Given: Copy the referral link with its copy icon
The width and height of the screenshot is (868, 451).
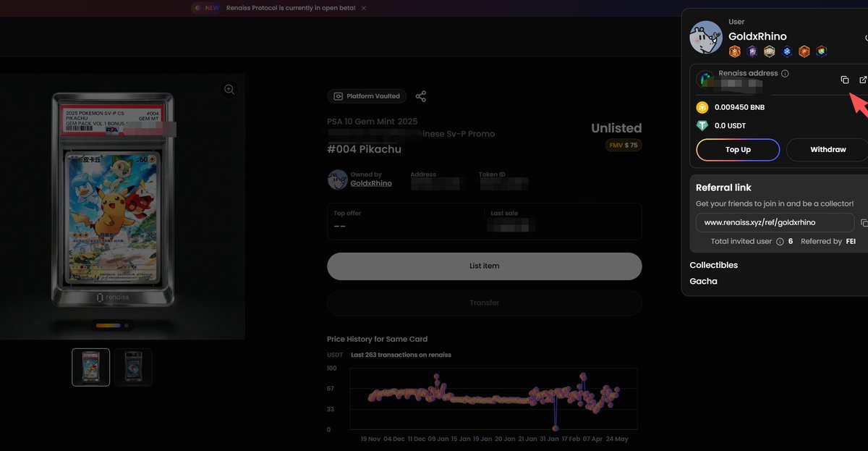Looking at the screenshot, I should 864,223.
